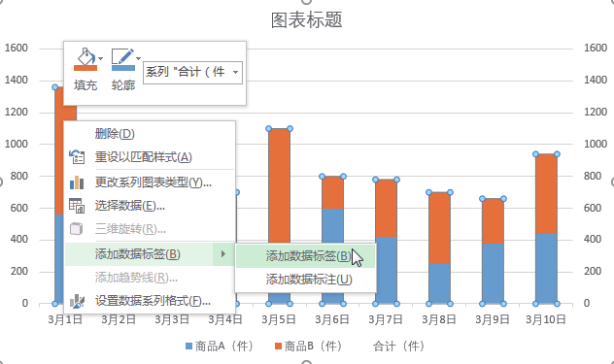Screen dimensions: 614x364
Task: Select 添加数据标注(U) in the submenu
Action: 306,280
